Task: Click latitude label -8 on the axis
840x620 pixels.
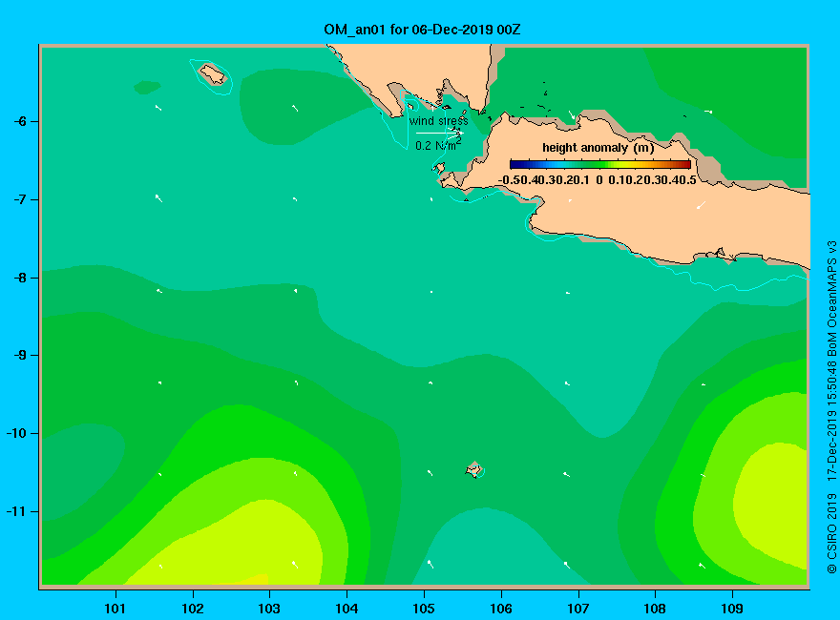Action: click(20, 278)
